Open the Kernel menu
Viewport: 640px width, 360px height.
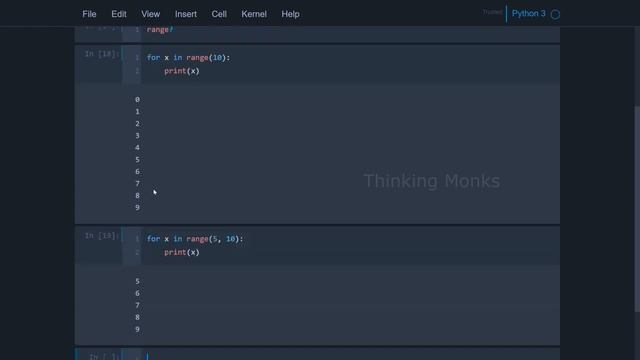[254, 14]
